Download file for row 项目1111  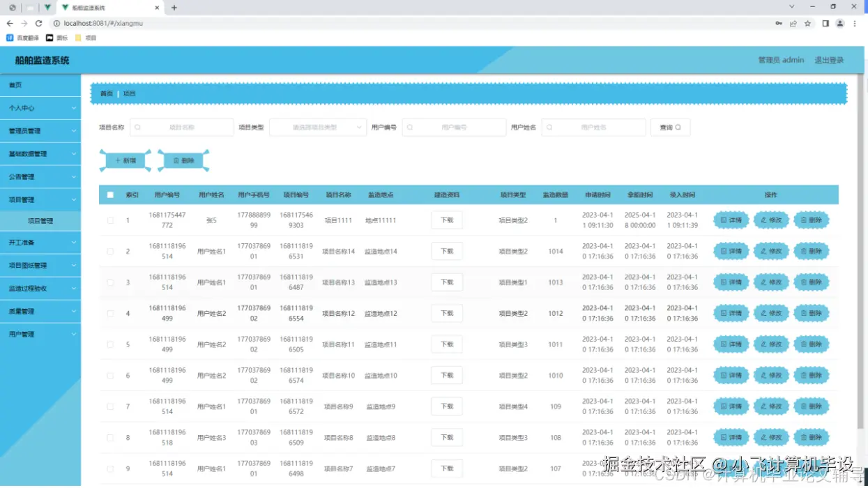click(447, 220)
